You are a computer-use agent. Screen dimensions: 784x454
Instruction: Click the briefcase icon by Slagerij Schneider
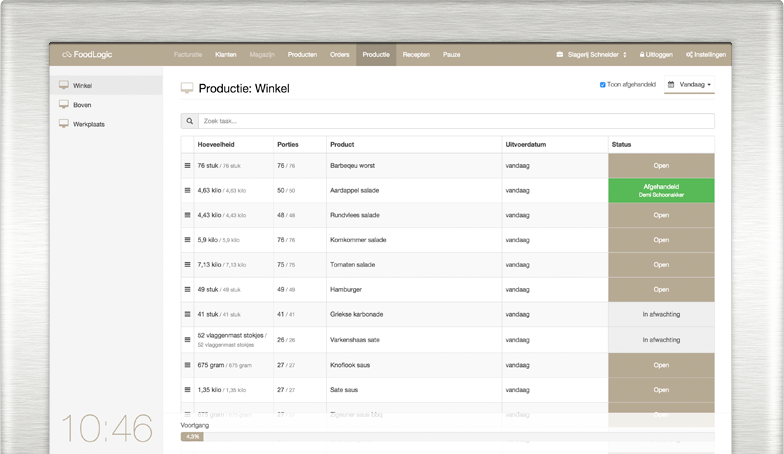tap(560, 54)
